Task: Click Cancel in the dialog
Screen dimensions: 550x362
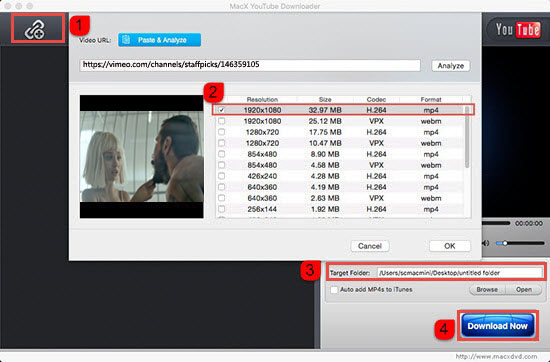Action: (x=370, y=246)
